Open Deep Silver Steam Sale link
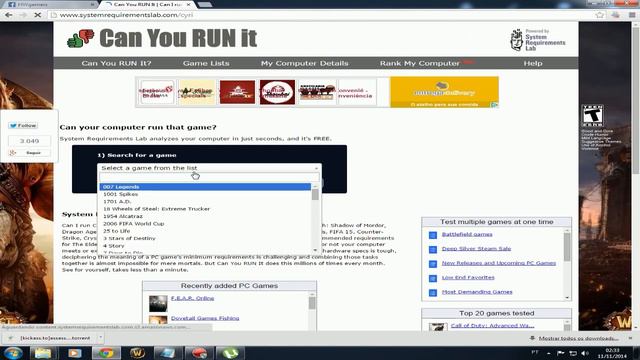 (x=476, y=249)
